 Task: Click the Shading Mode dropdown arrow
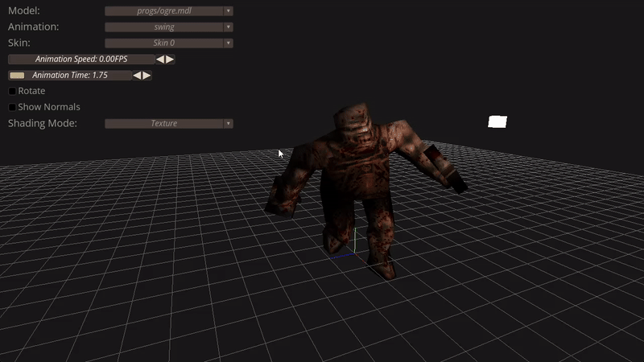229,124
